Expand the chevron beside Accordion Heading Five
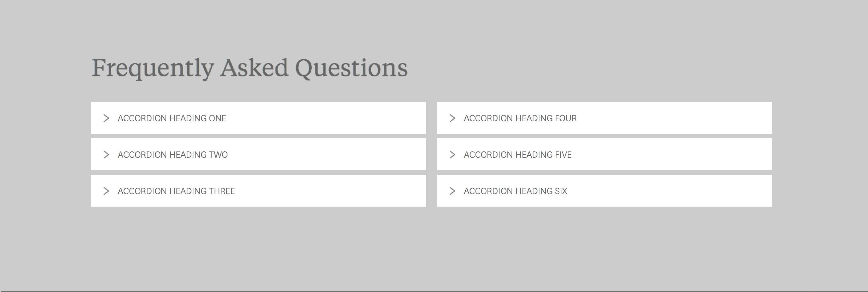868x292 pixels. (x=452, y=155)
